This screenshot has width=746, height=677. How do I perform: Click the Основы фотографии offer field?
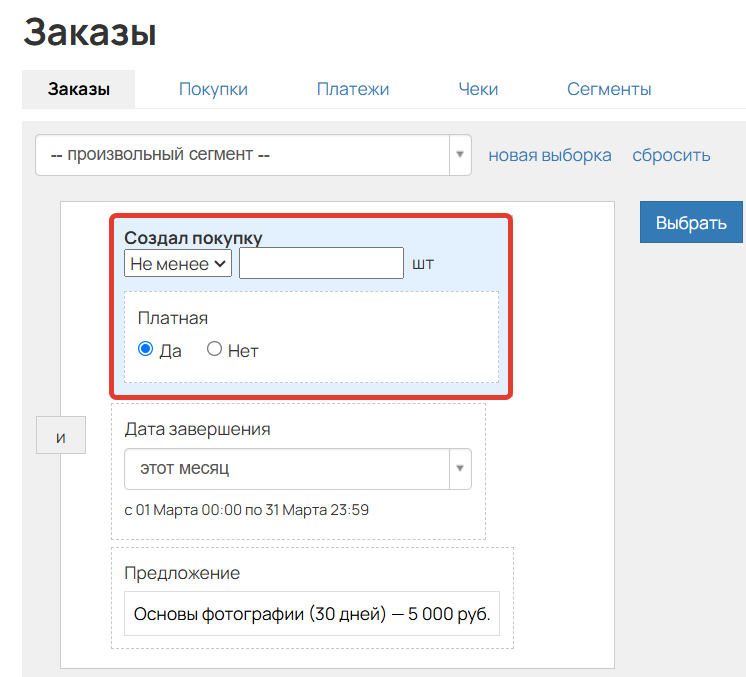coord(312,614)
